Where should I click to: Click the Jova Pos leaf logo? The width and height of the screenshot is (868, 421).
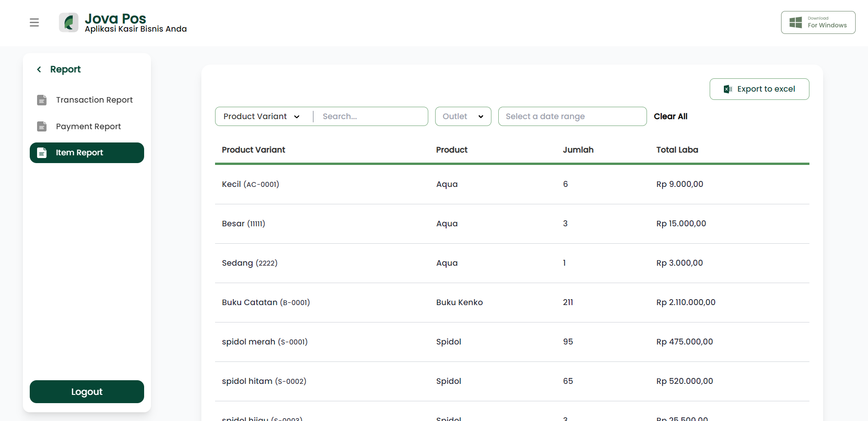[x=69, y=22]
